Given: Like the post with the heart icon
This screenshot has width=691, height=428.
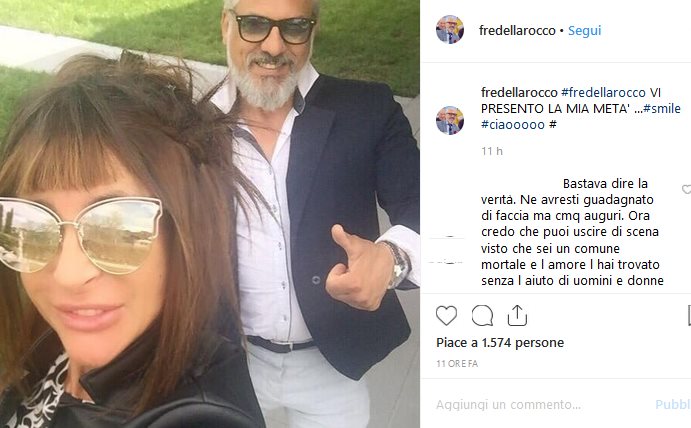Looking at the screenshot, I should tap(446, 316).
